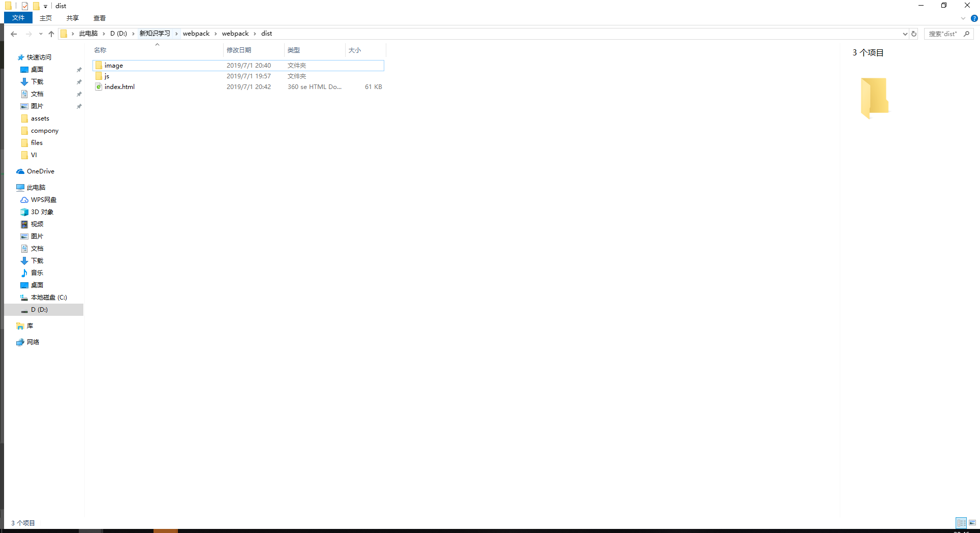Open the 文件 ribbon tab
980x533 pixels.
click(x=18, y=18)
